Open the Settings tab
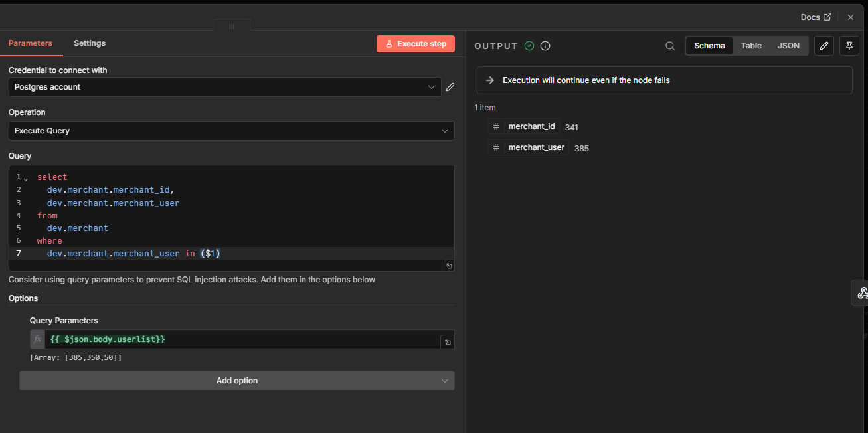 (90, 43)
